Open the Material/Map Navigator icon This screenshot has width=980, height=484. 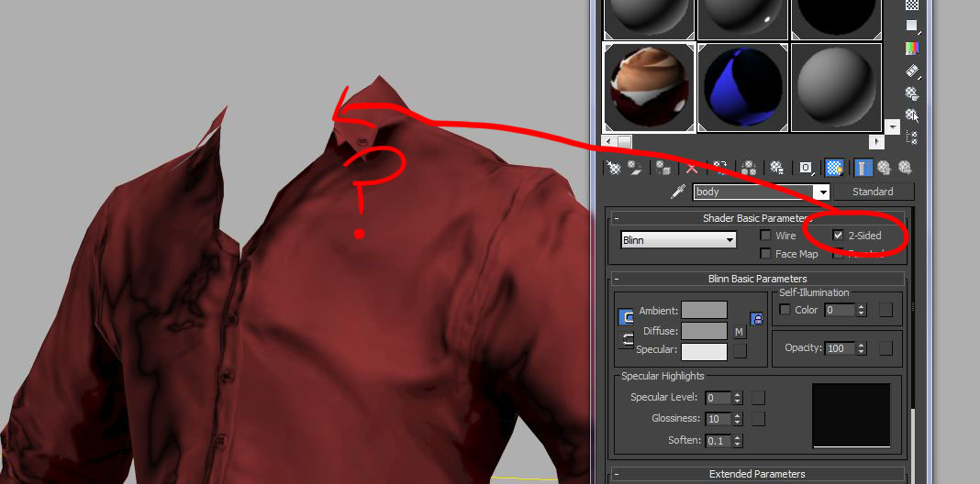pos(912,137)
